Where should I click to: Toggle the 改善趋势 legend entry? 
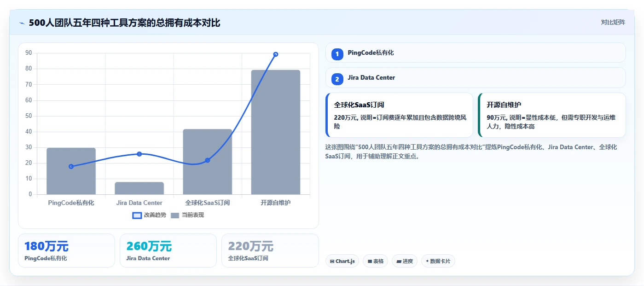tap(149, 215)
